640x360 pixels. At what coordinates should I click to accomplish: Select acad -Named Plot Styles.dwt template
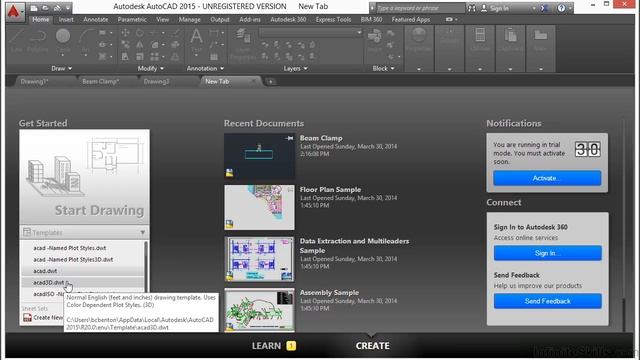[x=69, y=248]
